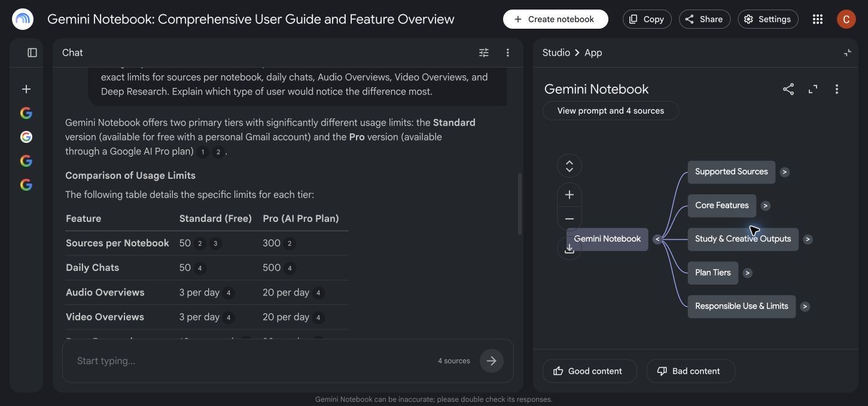Click the Audio Overviews table cell
The width and height of the screenshot is (868, 406).
pos(105,292)
